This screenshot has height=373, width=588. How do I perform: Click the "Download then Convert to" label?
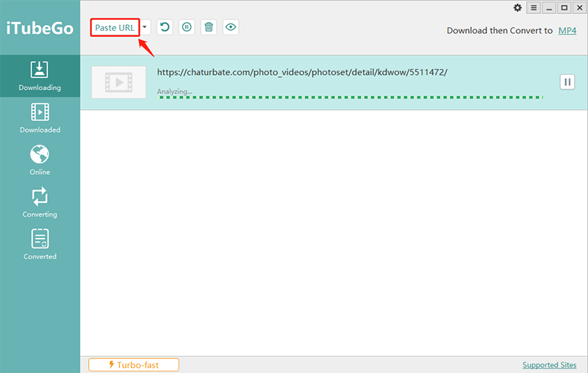coord(500,31)
